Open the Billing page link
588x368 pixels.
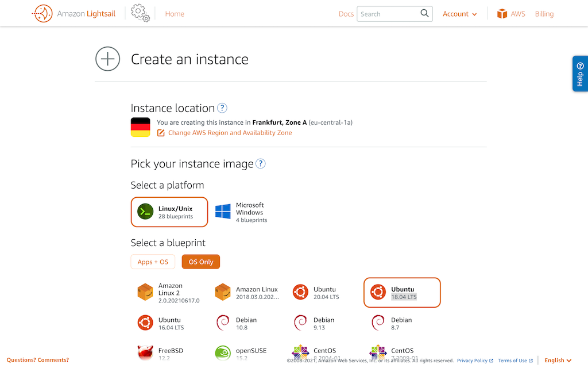tap(544, 14)
